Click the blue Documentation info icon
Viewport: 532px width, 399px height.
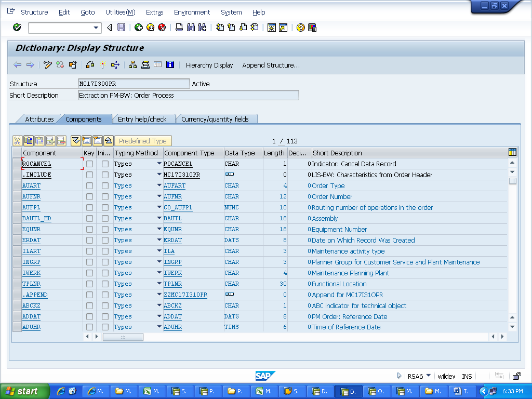coord(170,64)
